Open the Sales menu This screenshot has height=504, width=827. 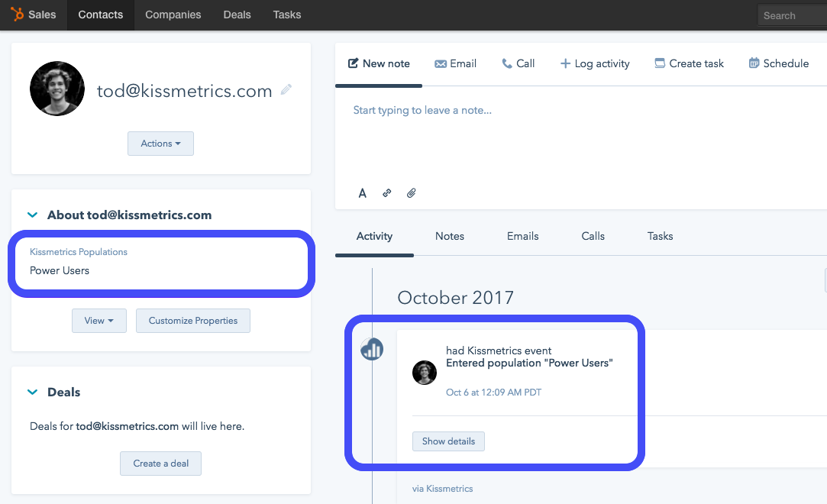42,15
